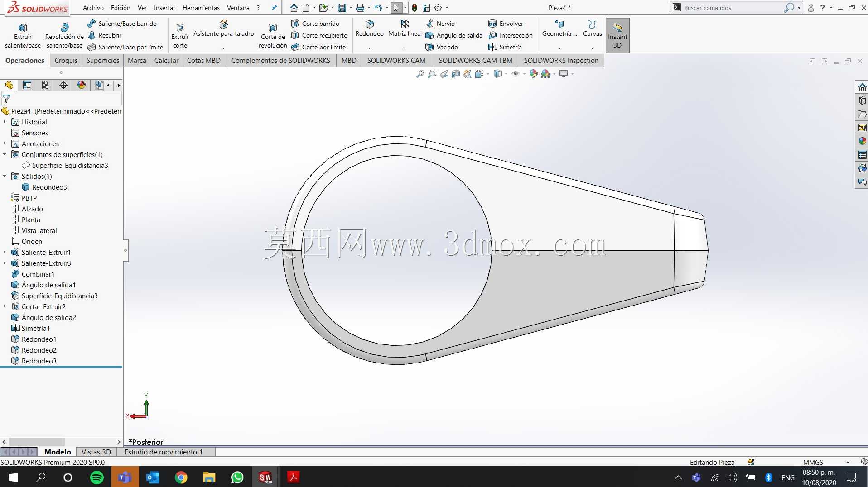Click the Recubrir tool
The height and width of the screenshot is (487, 868).
[x=105, y=35]
